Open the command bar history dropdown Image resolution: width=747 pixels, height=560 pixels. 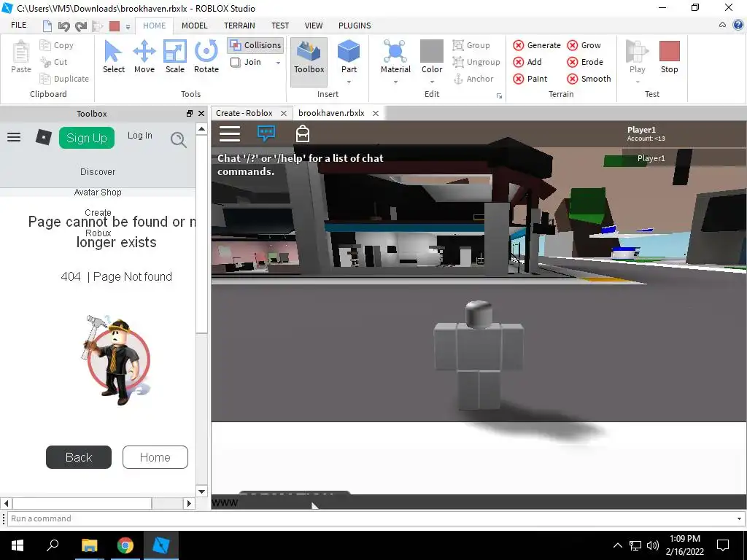point(739,518)
